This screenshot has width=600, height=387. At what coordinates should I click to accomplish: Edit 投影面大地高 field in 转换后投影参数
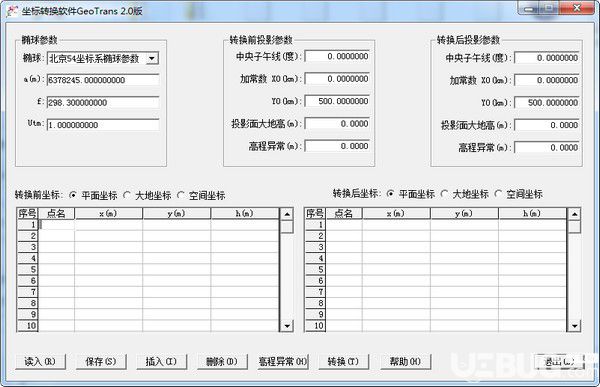click(546, 125)
